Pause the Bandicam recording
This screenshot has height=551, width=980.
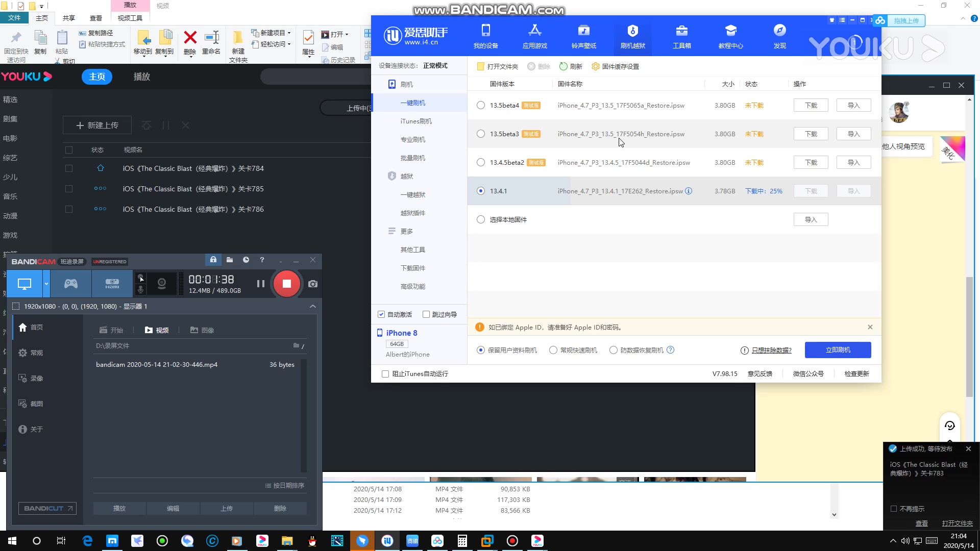pos(260,284)
